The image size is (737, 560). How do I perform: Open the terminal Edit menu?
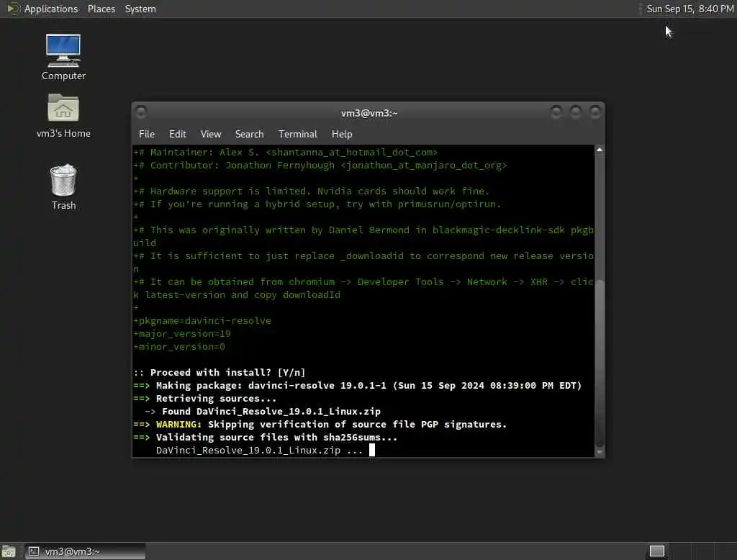(x=177, y=134)
